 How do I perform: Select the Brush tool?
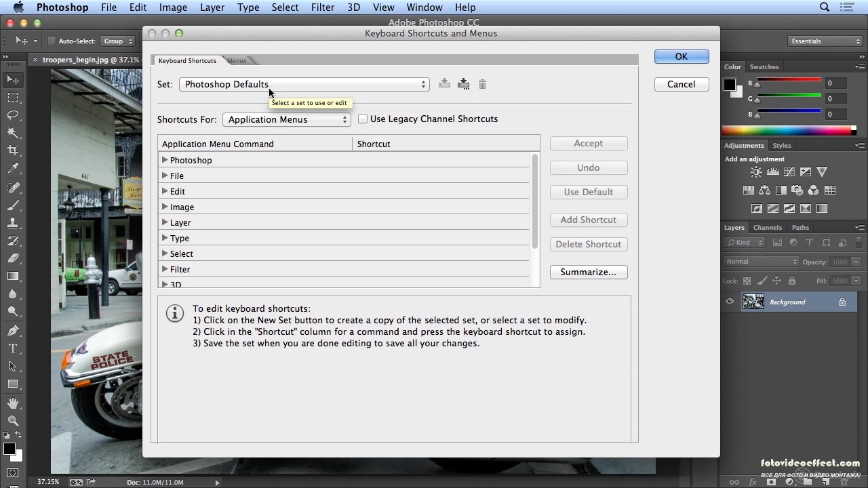pyautogui.click(x=13, y=205)
